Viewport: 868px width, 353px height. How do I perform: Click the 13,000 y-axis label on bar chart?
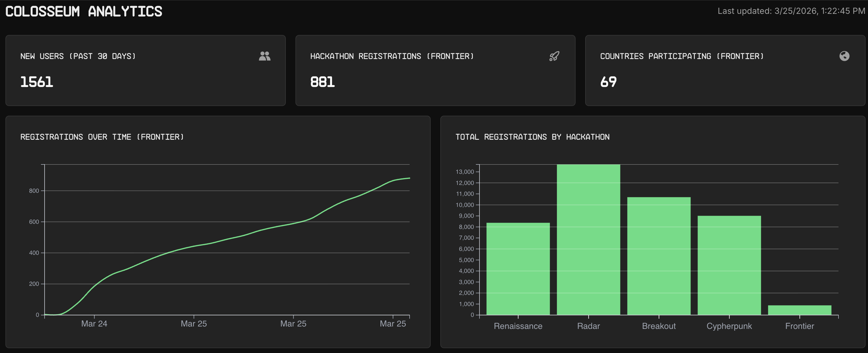[465, 172]
